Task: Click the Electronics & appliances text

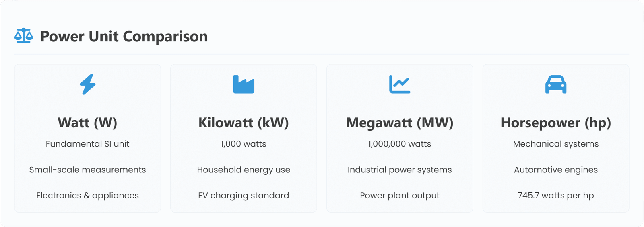Action: coord(87,196)
